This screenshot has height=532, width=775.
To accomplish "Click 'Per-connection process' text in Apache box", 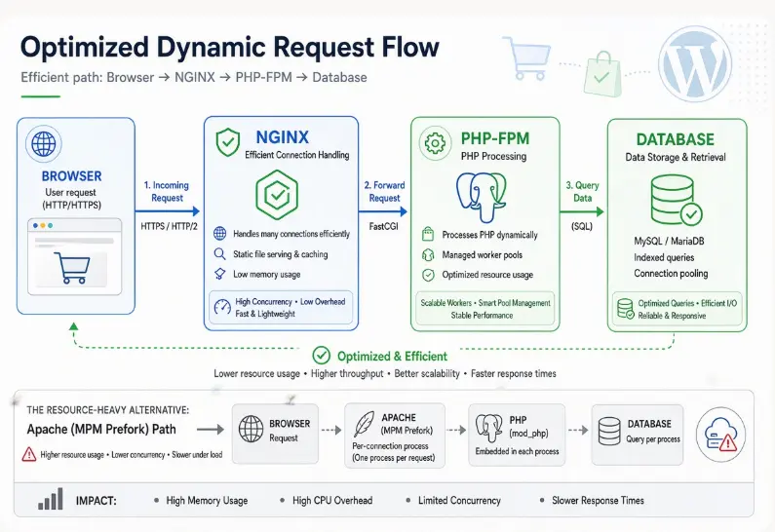I will pyautogui.click(x=390, y=446).
